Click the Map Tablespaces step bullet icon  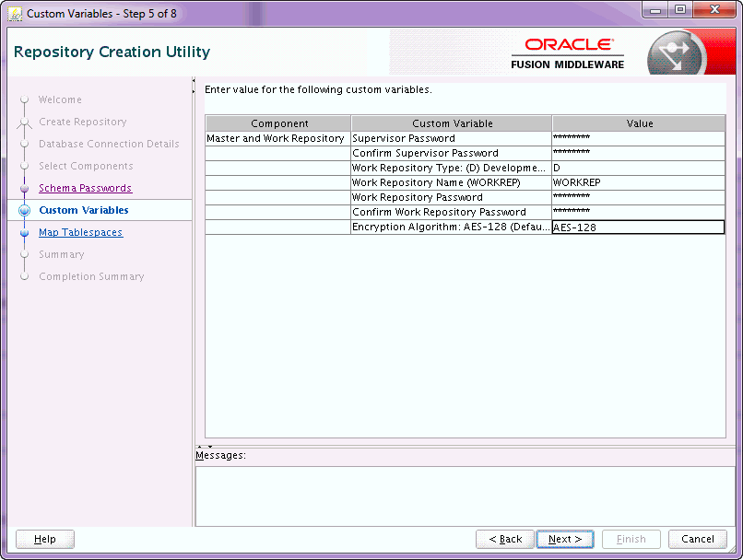[25, 232]
